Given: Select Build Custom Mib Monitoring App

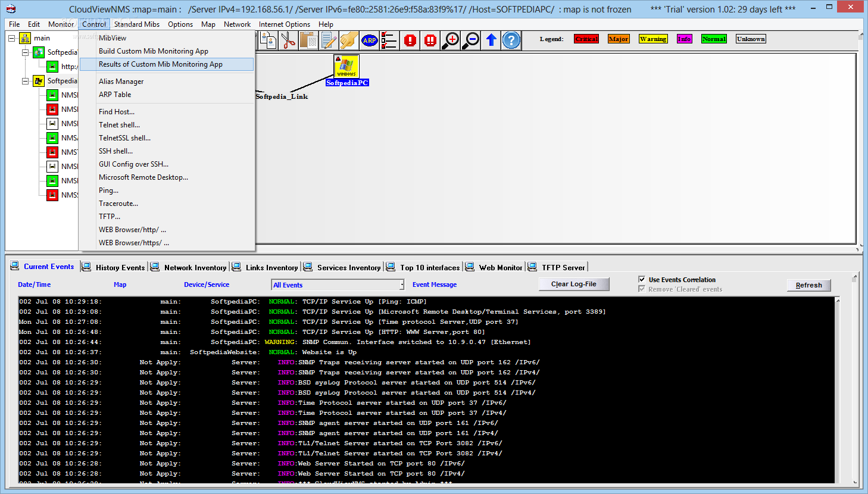Looking at the screenshot, I should click(x=167, y=51).
